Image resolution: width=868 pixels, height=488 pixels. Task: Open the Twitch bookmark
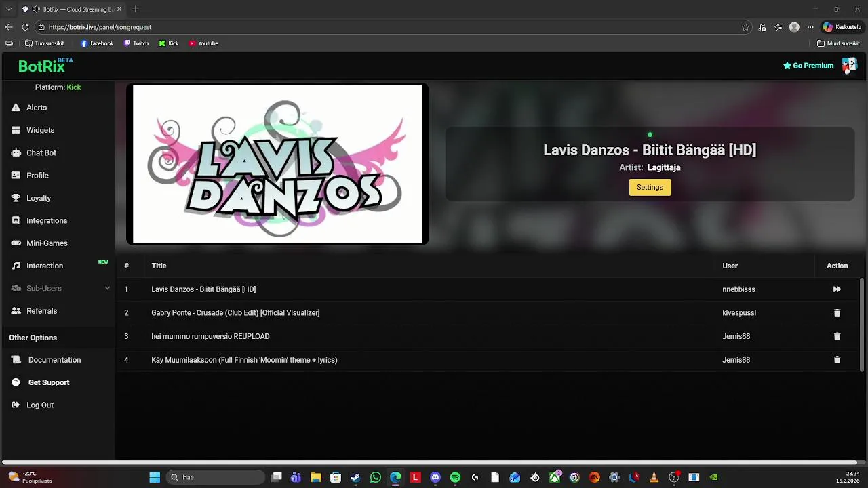pyautogui.click(x=136, y=43)
